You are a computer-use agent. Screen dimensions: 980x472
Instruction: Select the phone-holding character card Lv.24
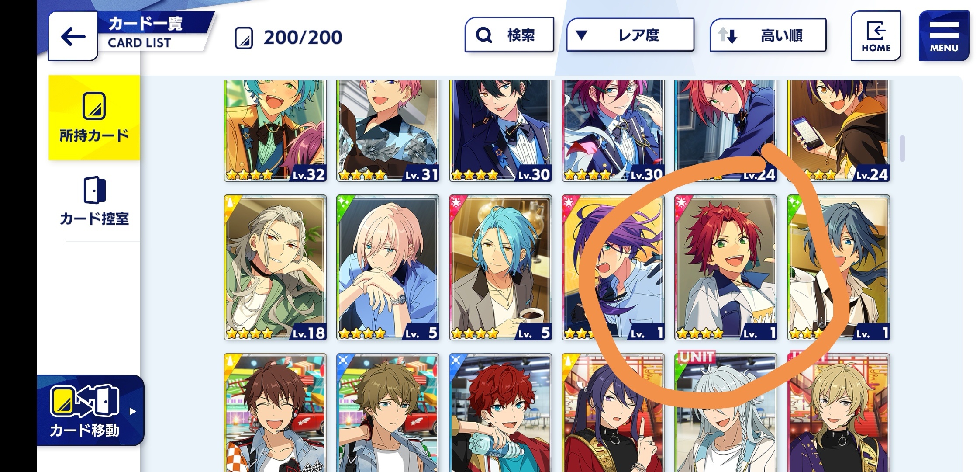[839, 131]
